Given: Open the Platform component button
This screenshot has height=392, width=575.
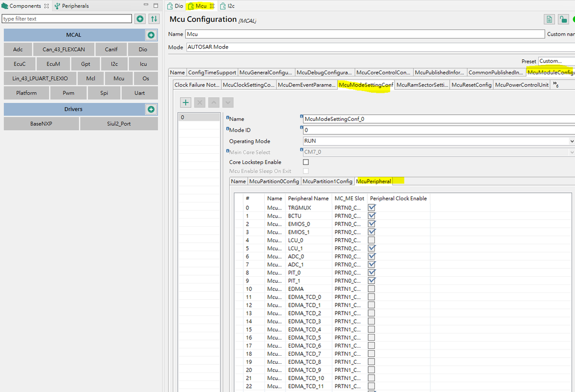Looking at the screenshot, I should (x=26, y=93).
